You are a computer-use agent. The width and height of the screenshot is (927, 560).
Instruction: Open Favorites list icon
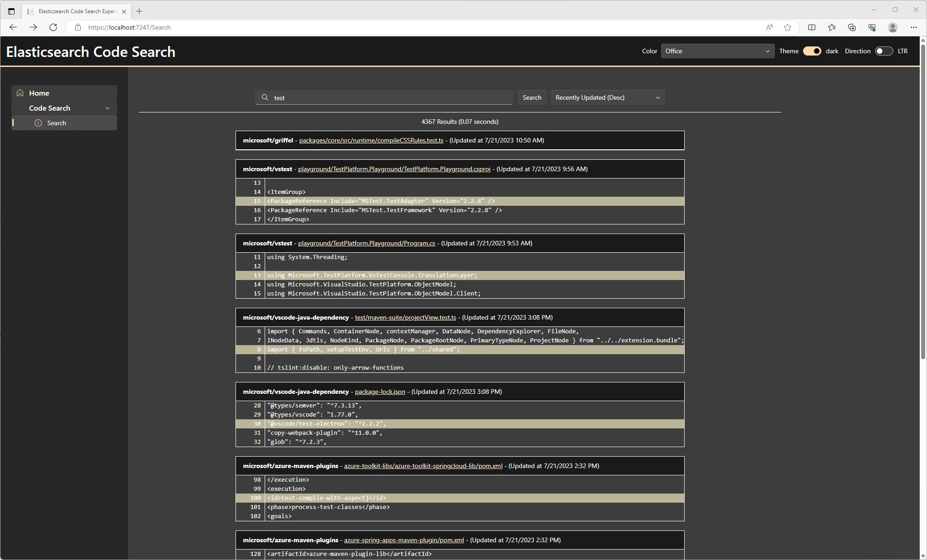click(832, 27)
